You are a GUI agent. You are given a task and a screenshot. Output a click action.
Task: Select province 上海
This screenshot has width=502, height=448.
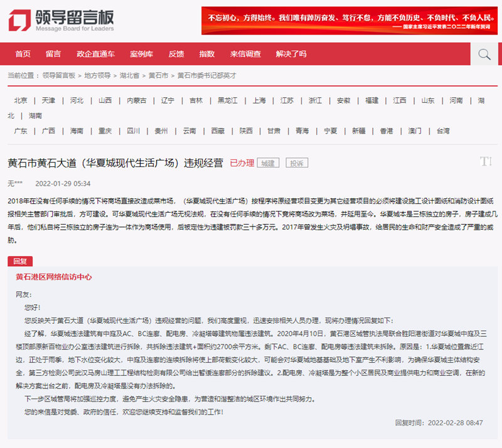(x=259, y=100)
